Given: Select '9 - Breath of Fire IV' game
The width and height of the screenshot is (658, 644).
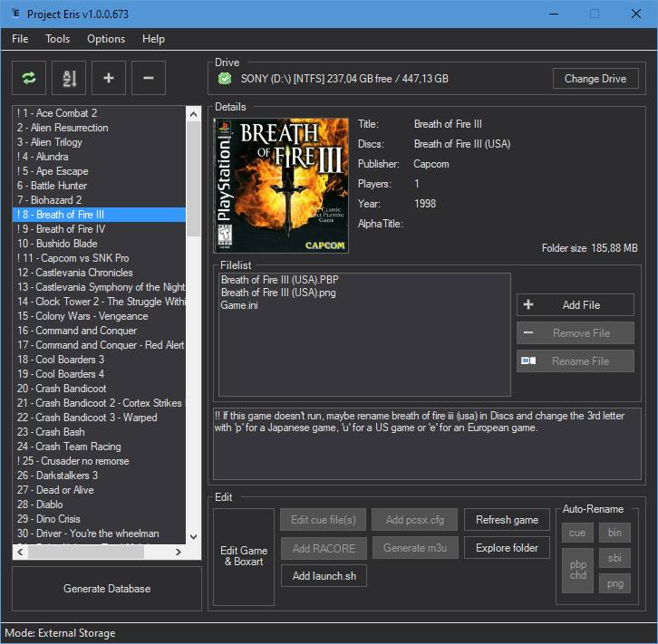Looking at the screenshot, I should click(x=99, y=229).
